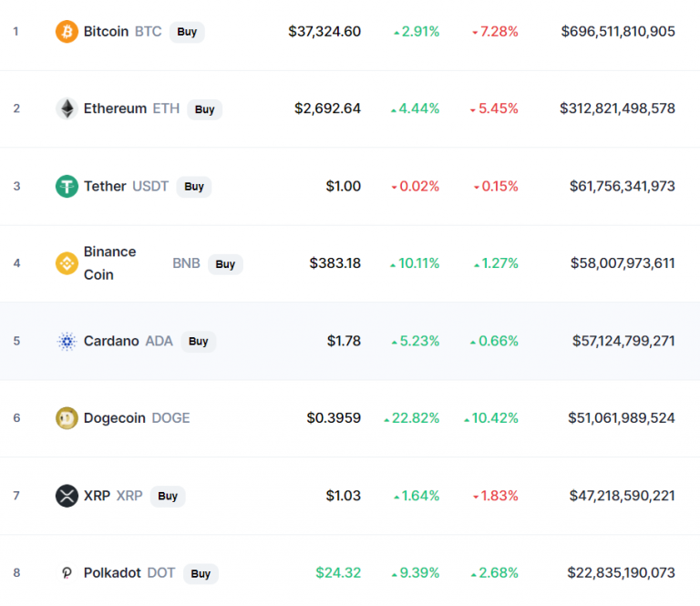700x606 pixels.
Task: Click the Cardano blue dotted logo
Action: pyautogui.click(x=67, y=342)
